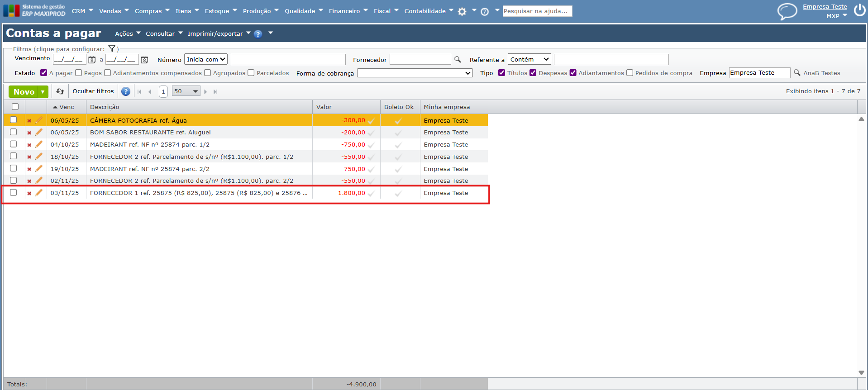Focus the Fornecedor input field
The width and height of the screenshot is (868, 390).
click(420, 59)
